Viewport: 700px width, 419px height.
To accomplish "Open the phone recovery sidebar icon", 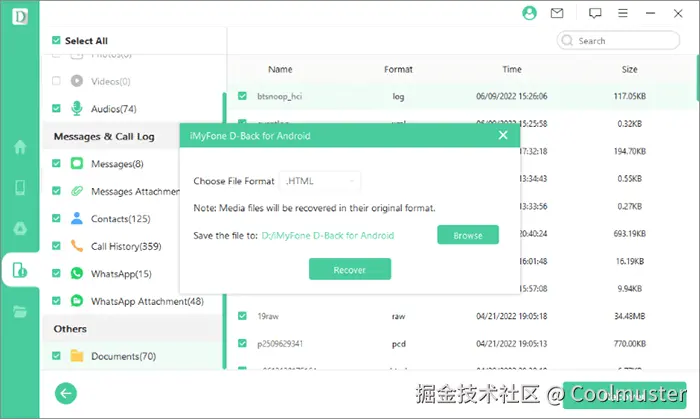I will 20,187.
